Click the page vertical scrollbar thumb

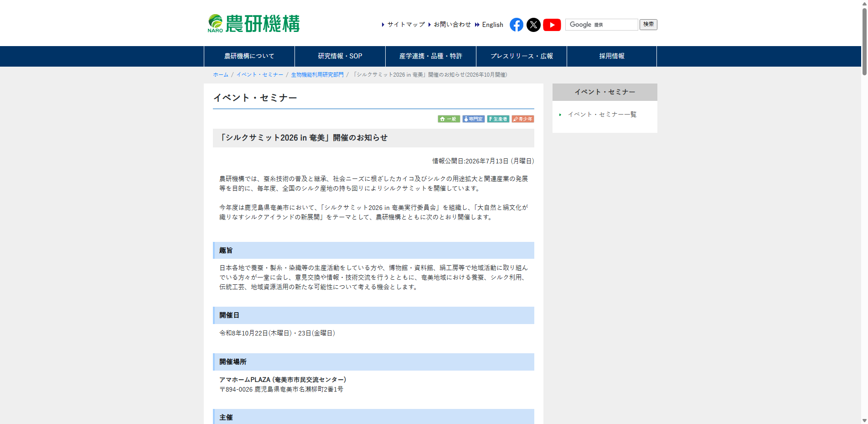[864, 41]
